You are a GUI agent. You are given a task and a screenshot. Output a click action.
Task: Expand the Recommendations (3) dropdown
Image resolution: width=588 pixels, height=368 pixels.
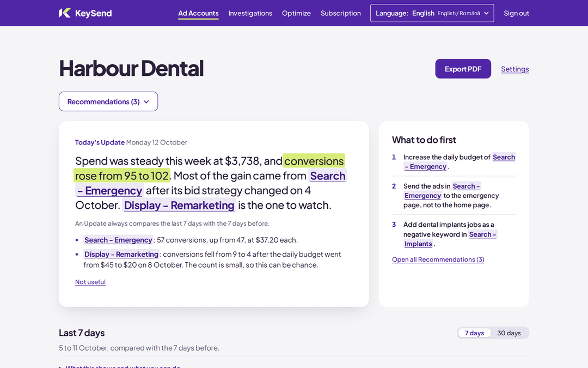(108, 101)
